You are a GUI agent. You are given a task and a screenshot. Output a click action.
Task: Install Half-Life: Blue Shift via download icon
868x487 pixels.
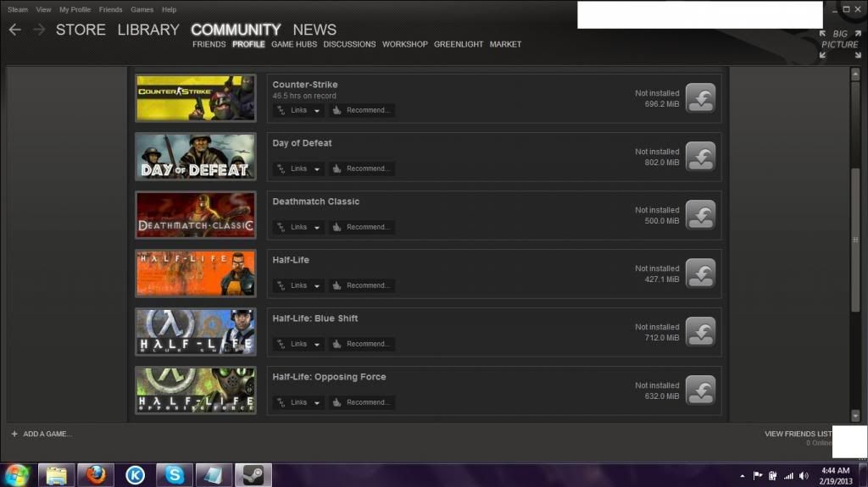pos(700,332)
